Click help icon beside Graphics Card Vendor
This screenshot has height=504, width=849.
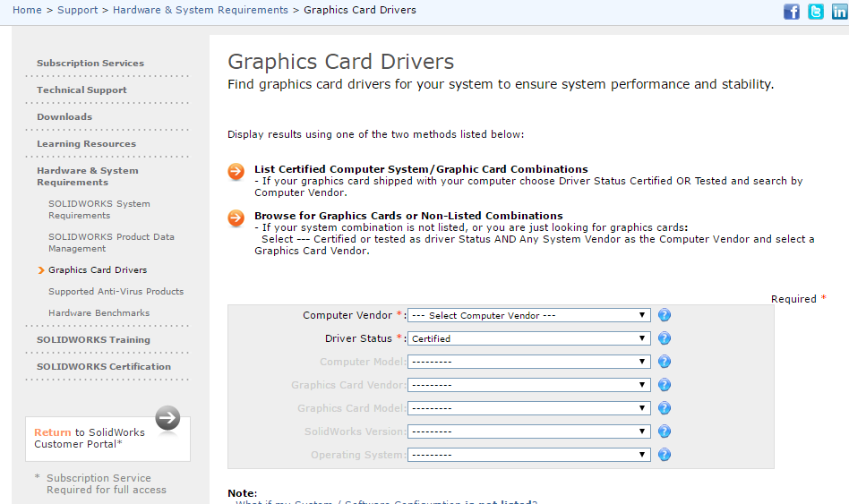(664, 385)
